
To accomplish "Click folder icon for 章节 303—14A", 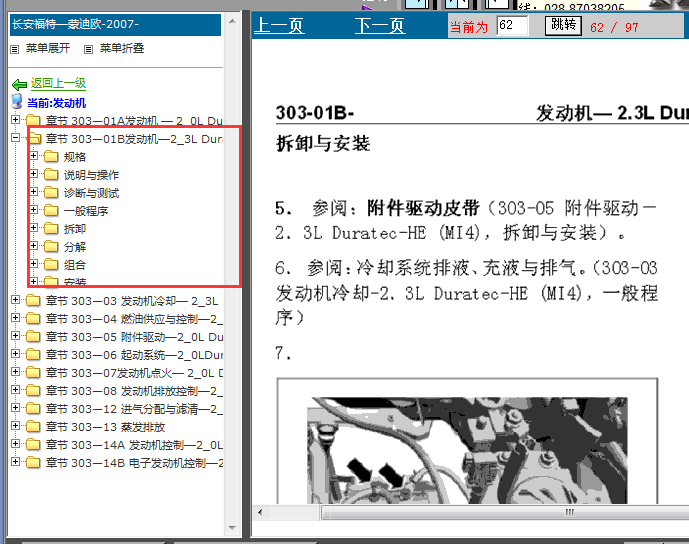I will [33, 445].
